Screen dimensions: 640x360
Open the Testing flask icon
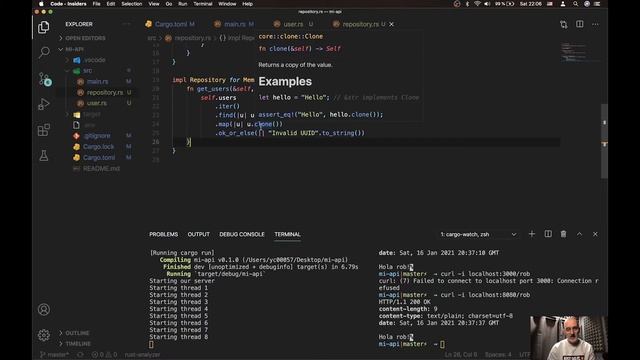pos(44,156)
